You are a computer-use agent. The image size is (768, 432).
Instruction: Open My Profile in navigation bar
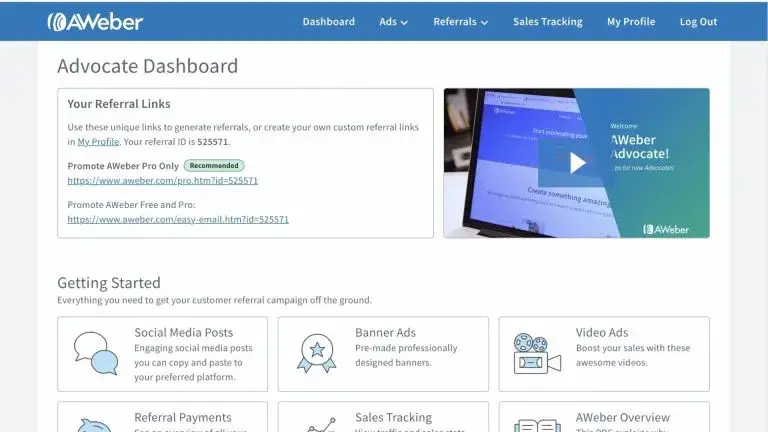pyautogui.click(x=631, y=22)
